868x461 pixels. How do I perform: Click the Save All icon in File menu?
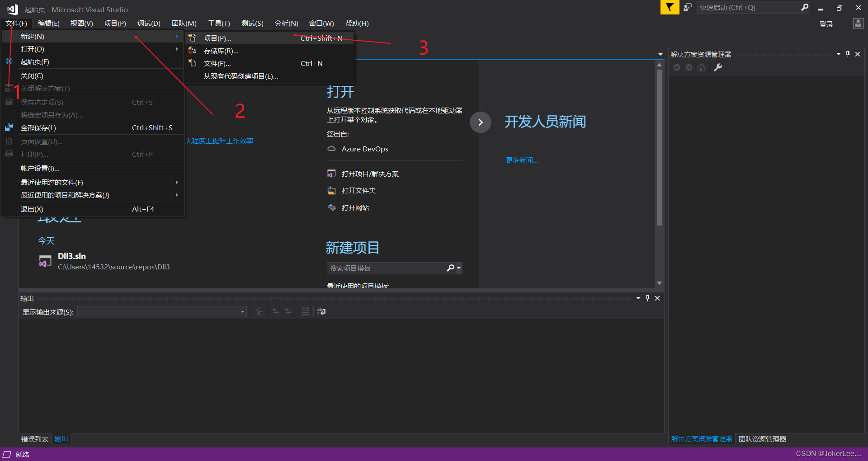[x=9, y=127]
